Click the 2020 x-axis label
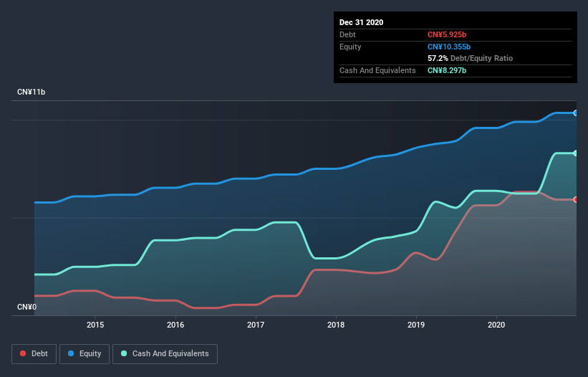 tap(496, 325)
